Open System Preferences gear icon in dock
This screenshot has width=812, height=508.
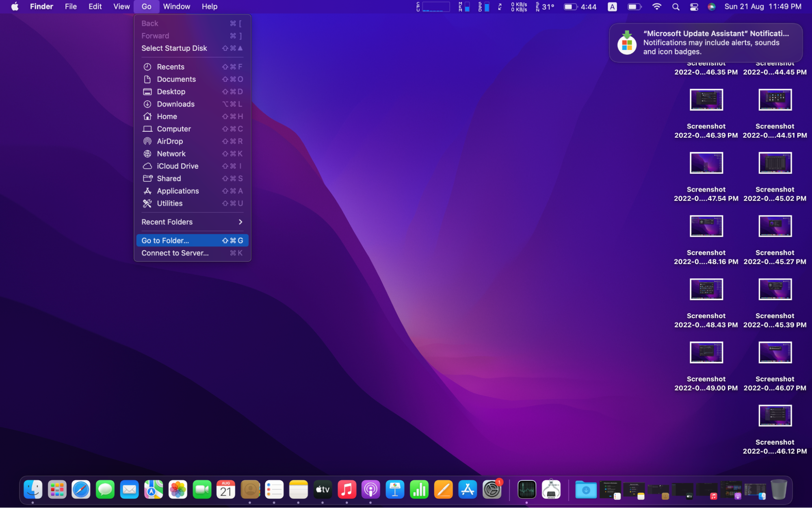[492, 490]
